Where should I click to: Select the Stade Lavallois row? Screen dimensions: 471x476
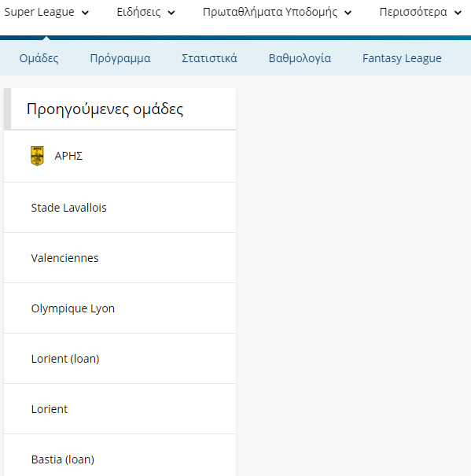pos(120,208)
